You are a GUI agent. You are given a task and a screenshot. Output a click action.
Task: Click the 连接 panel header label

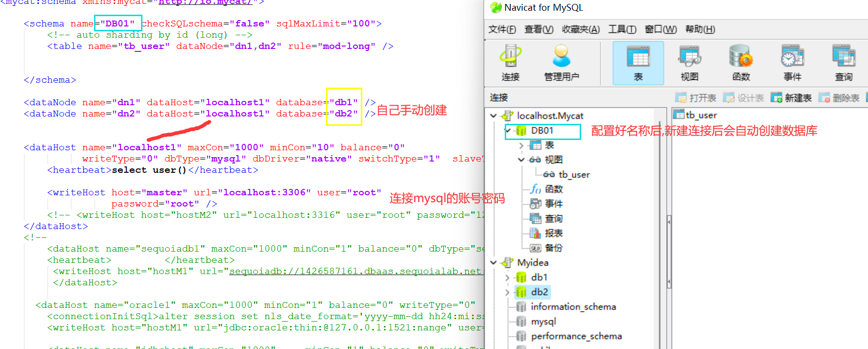(x=499, y=97)
